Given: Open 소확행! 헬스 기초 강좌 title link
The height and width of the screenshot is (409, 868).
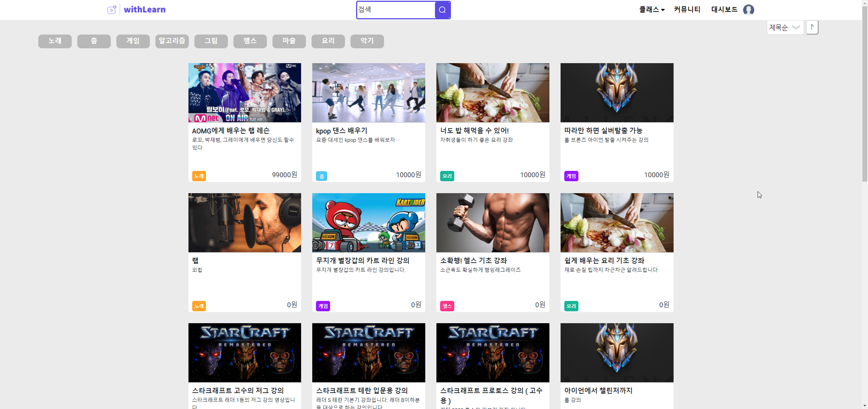Looking at the screenshot, I should (x=473, y=260).
